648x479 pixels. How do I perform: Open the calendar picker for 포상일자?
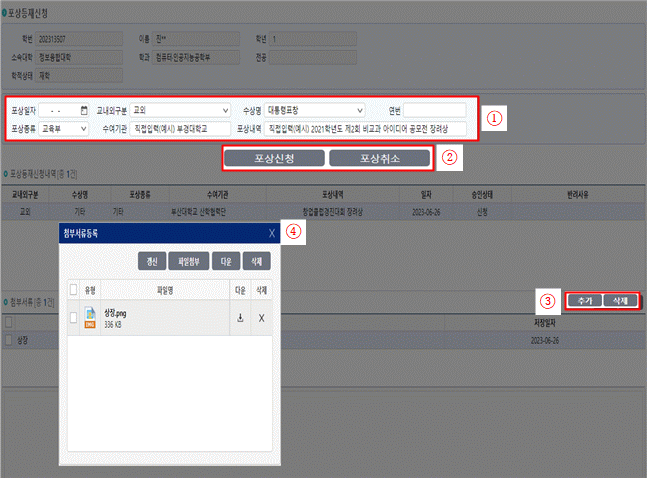pyautogui.click(x=84, y=110)
